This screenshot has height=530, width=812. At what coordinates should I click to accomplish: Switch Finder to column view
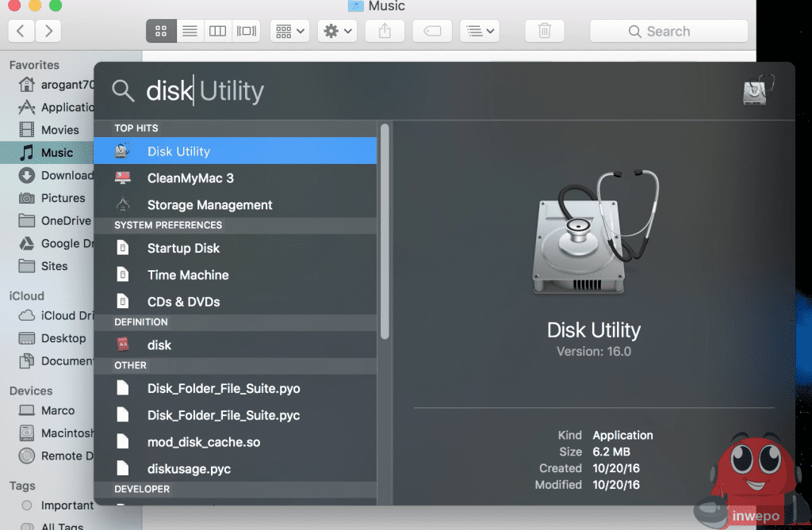(x=217, y=31)
